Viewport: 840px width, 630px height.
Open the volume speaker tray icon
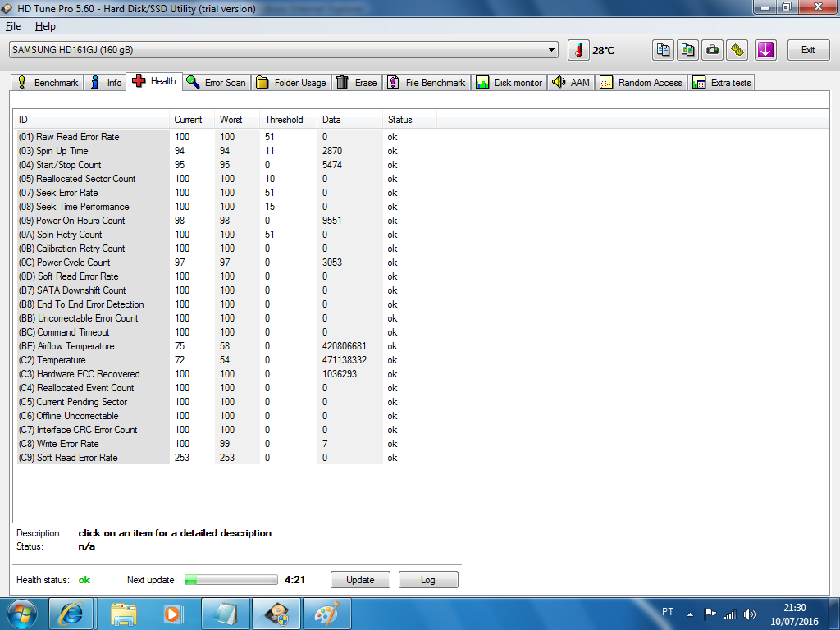(x=750, y=614)
